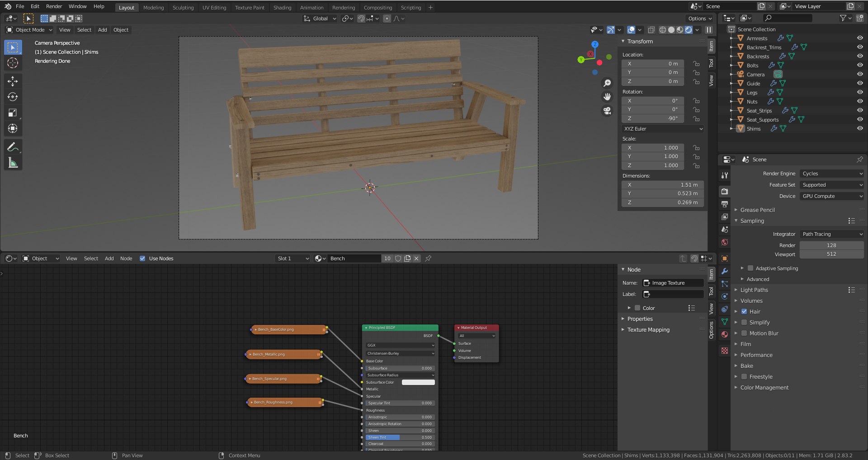Unlink the Bench material with X icon

(416, 258)
